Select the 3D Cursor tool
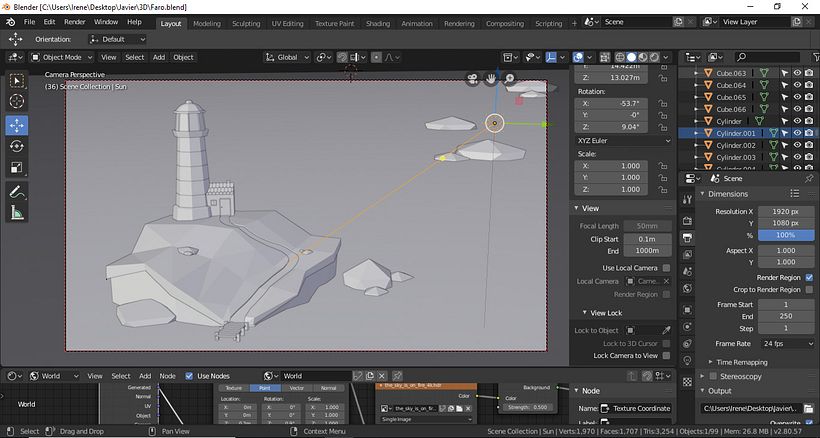Image resolution: width=820 pixels, height=438 pixels. pyautogui.click(x=16, y=101)
